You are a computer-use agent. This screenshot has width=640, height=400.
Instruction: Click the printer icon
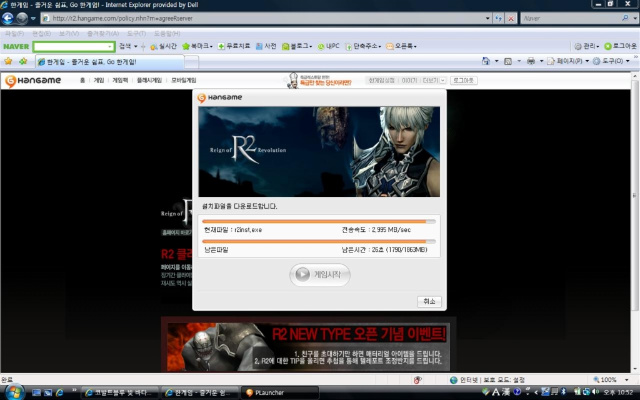pyautogui.click(x=531, y=61)
